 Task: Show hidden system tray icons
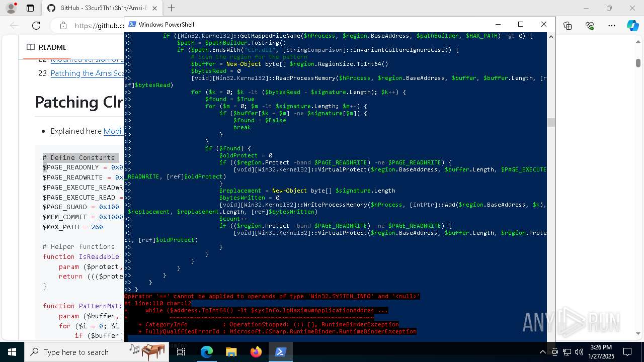coord(543,352)
